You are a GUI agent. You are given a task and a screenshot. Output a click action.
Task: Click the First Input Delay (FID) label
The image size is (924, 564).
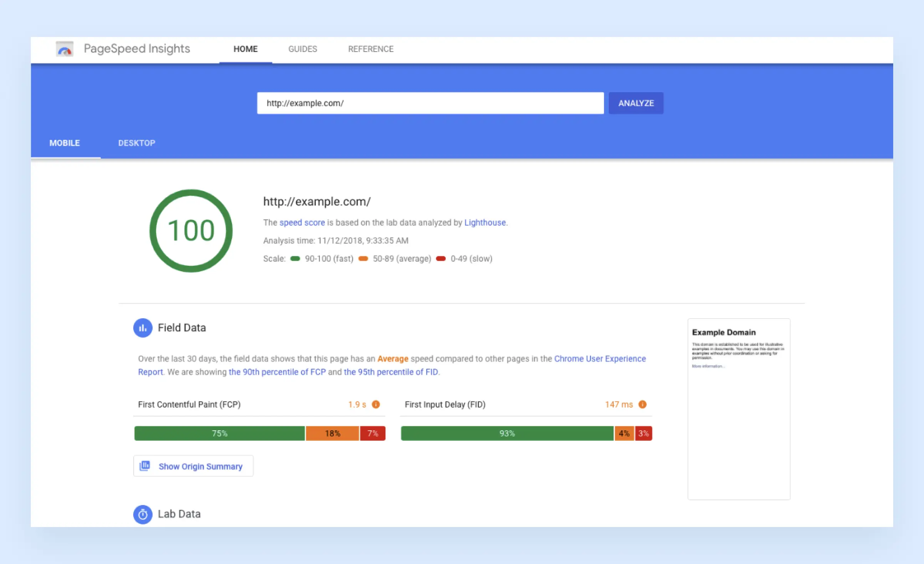tap(445, 405)
